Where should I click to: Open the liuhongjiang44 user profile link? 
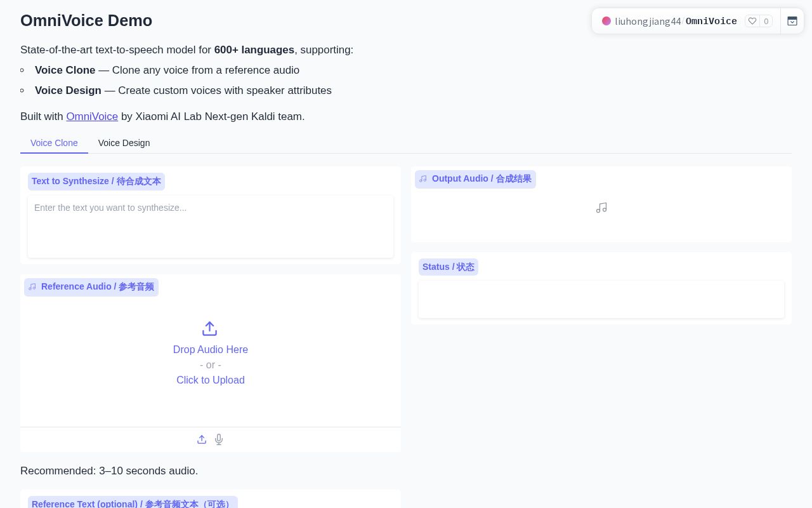pyautogui.click(x=648, y=21)
